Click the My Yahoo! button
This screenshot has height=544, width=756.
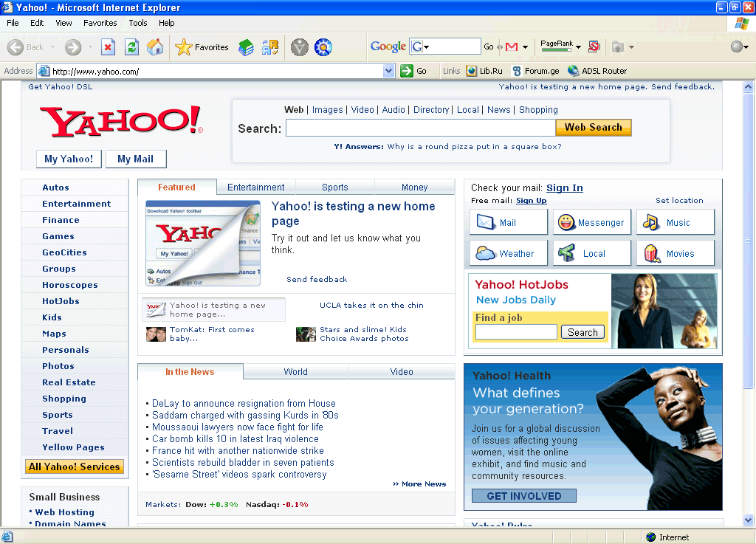[69, 159]
